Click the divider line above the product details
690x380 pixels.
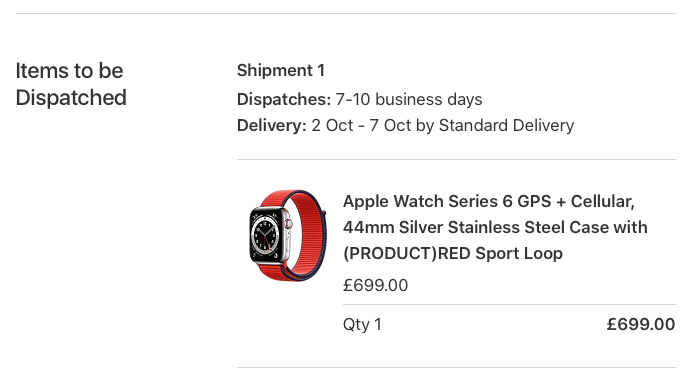(456, 159)
